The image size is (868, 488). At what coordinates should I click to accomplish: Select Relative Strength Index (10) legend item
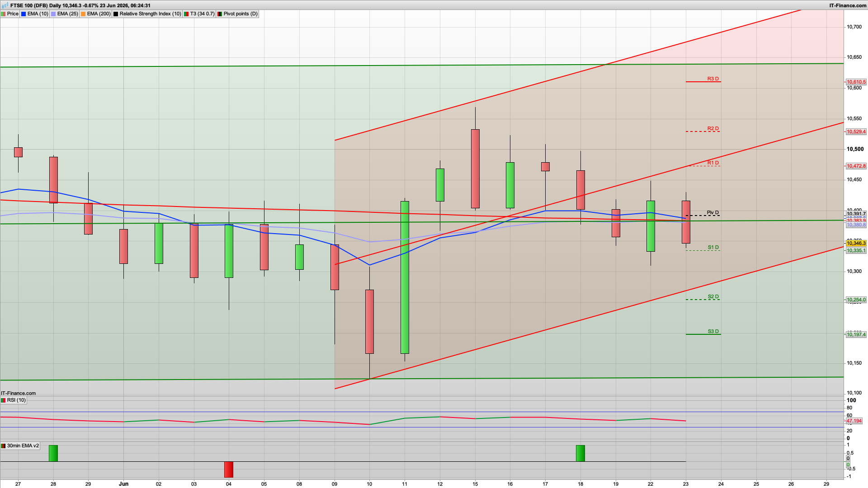click(x=147, y=14)
